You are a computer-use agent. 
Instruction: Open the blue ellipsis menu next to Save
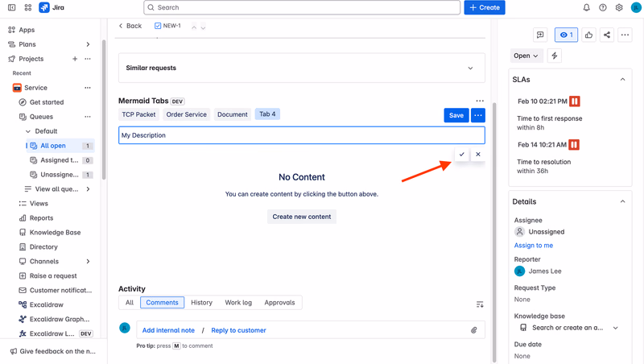[x=478, y=115]
